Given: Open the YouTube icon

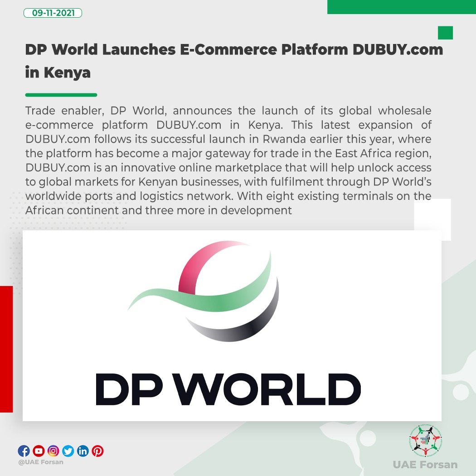Looking at the screenshot, I should (39, 451).
